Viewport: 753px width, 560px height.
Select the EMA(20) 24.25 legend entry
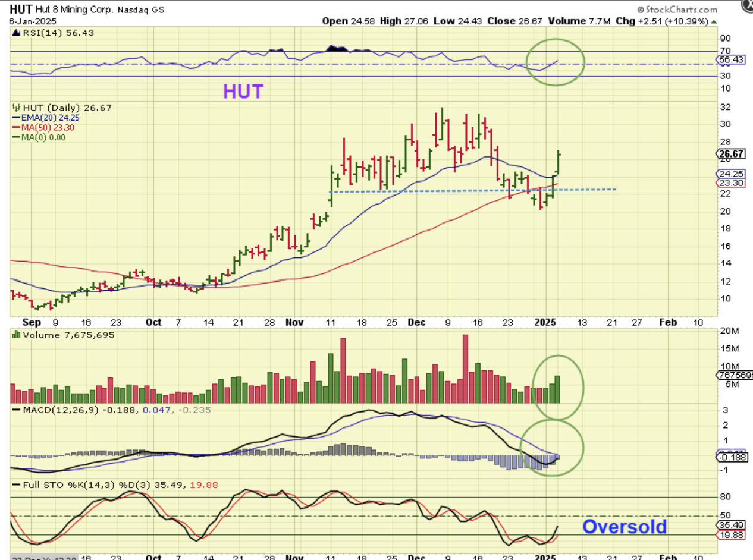point(45,118)
